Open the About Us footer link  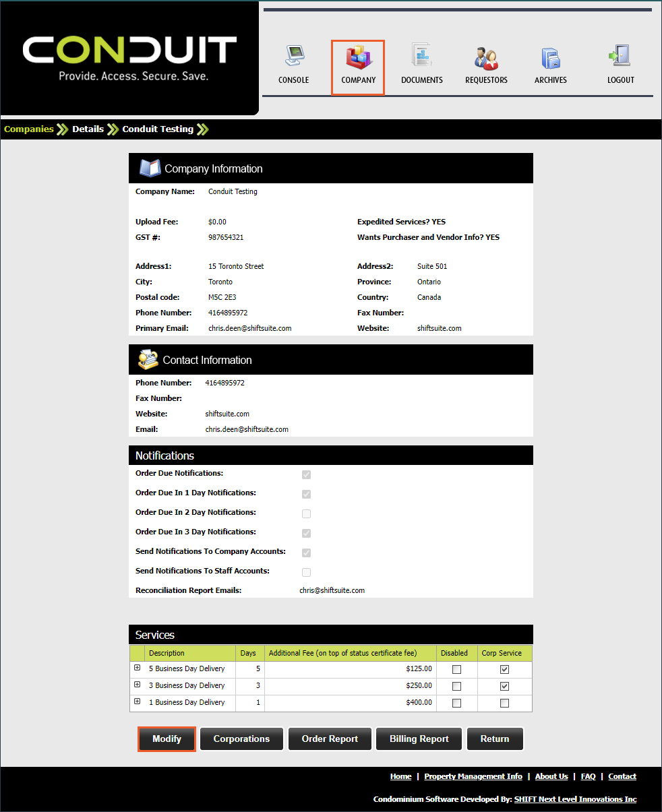[551, 776]
